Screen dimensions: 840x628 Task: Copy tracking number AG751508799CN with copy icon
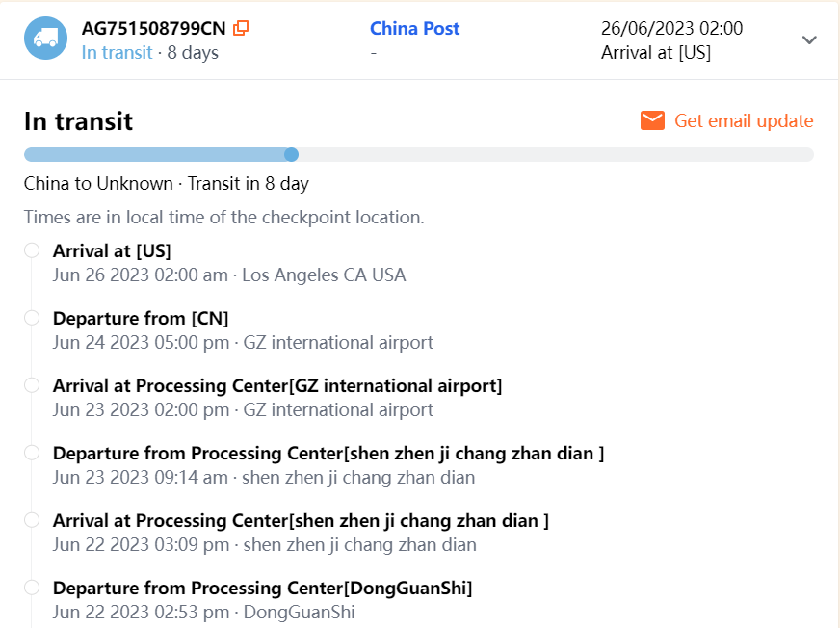pyautogui.click(x=241, y=29)
